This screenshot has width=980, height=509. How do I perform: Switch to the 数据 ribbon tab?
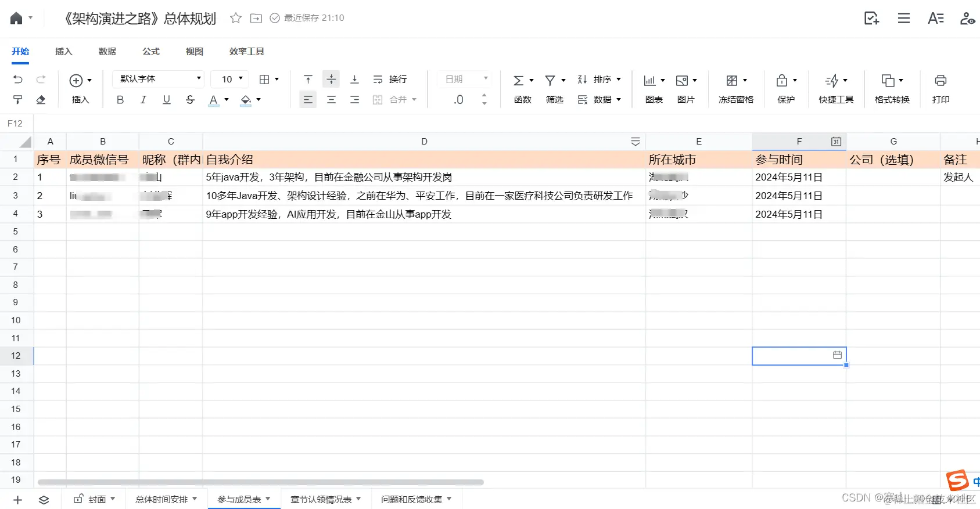[x=107, y=52]
